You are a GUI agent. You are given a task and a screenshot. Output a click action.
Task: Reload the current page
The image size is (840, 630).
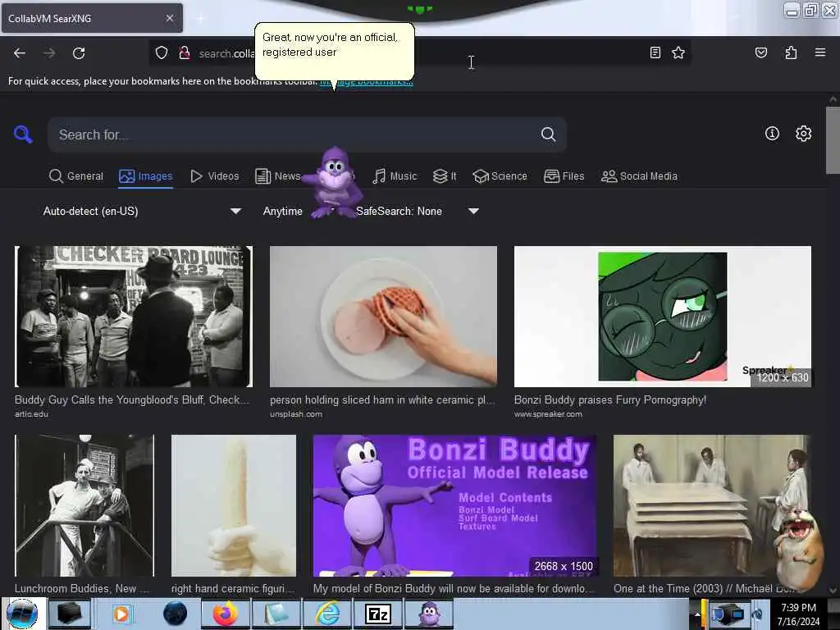point(79,53)
